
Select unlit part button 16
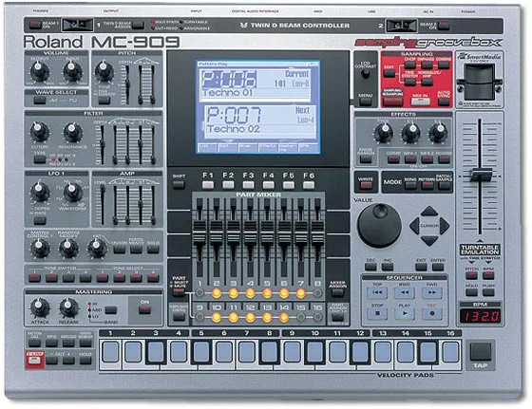[317, 318]
